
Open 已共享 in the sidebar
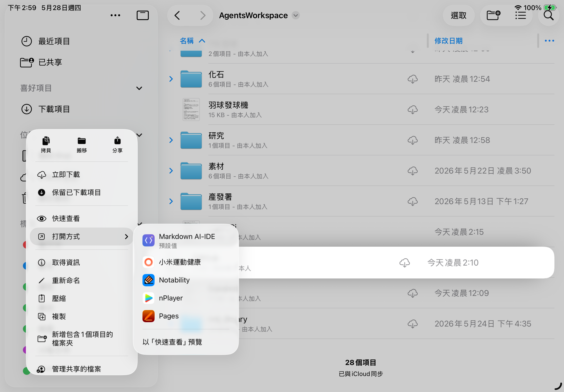pos(81,62)
